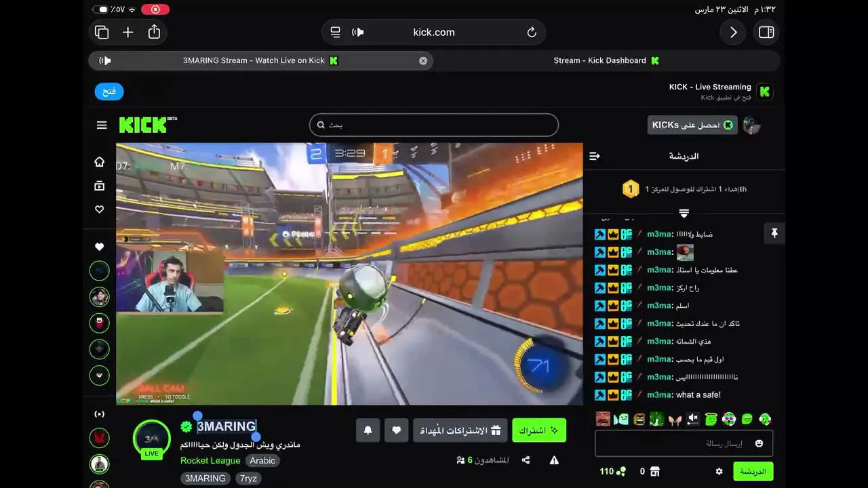Open a new Safari tab with plus
The height and width of the screenshot is (488, 868).
(127, 32)
